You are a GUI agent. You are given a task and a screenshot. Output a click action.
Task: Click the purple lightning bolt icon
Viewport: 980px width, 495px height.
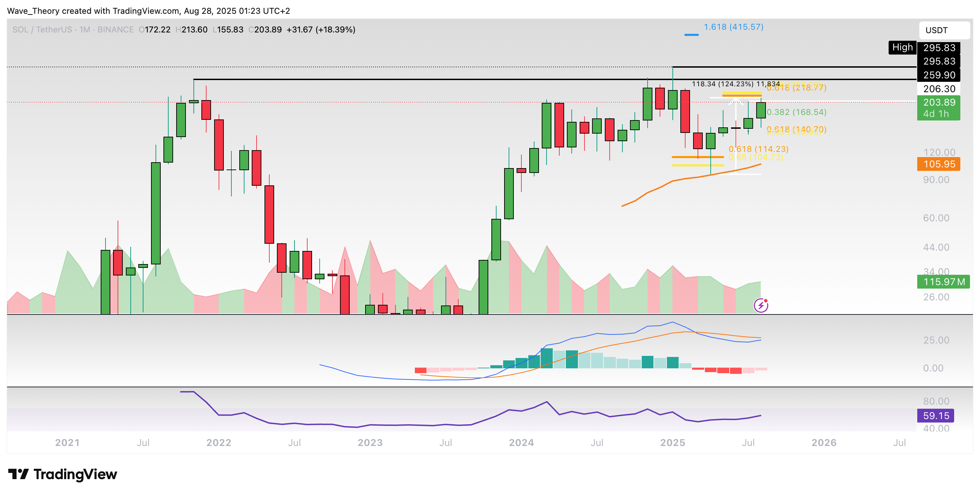[x=761, y=305]
